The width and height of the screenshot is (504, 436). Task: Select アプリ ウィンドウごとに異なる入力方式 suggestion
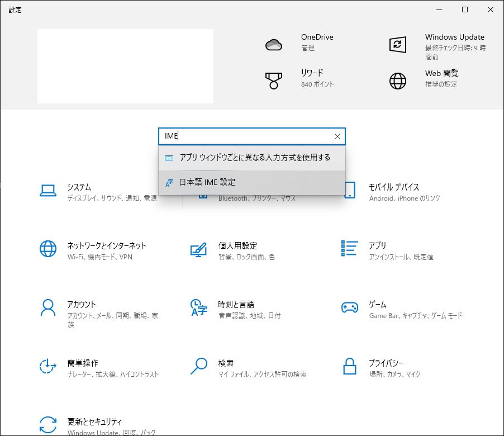point(251,158)
